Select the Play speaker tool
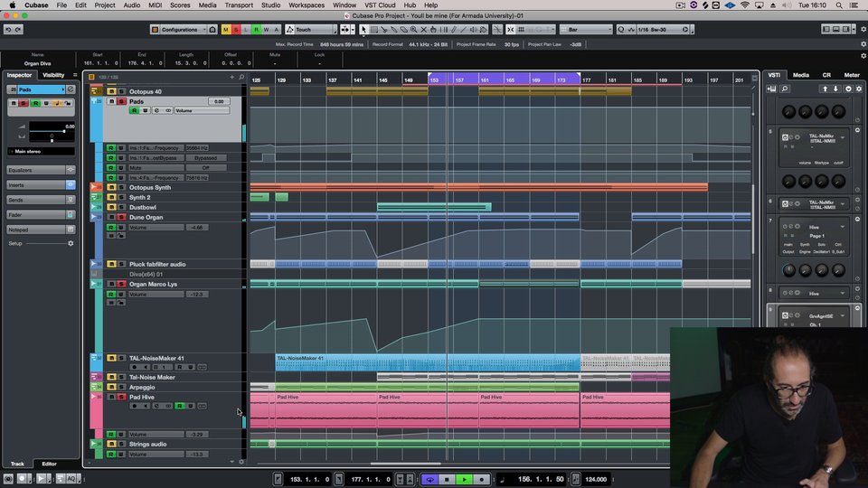Viewport: 868px width, 488px height. 473,29
